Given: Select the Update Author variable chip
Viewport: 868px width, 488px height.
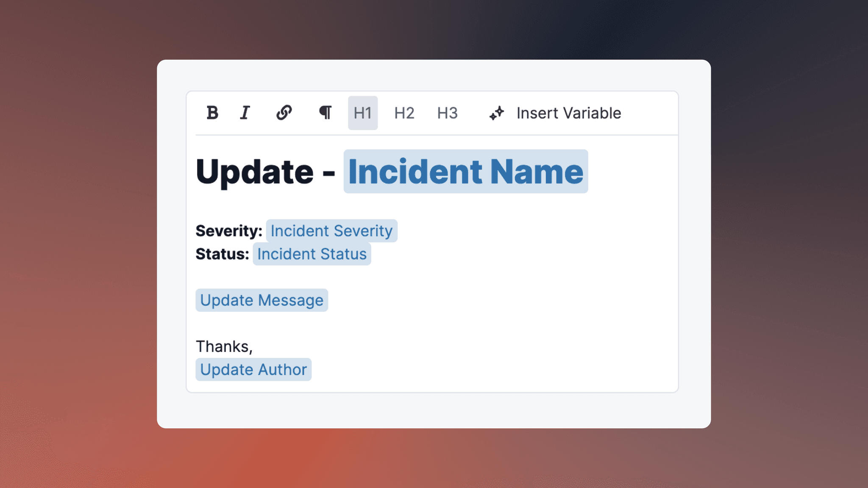Looking at the screenshot, I should click(253, 369).
